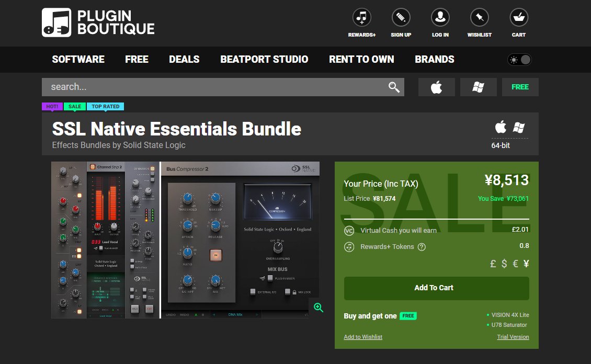The height and width of the screenshot is (364, 591).
Task: Click the SSL Native Essentials Bundle title
Action: pos(176,129)
